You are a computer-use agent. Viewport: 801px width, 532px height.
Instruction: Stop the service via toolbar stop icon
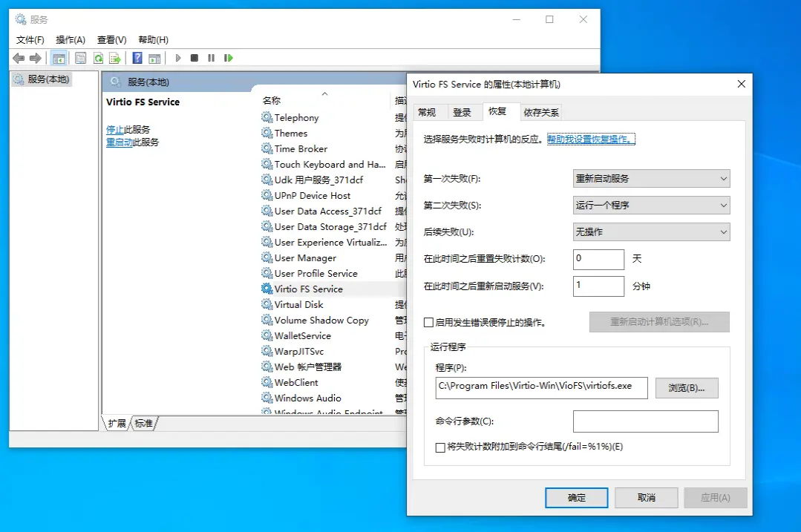[195, 58]
